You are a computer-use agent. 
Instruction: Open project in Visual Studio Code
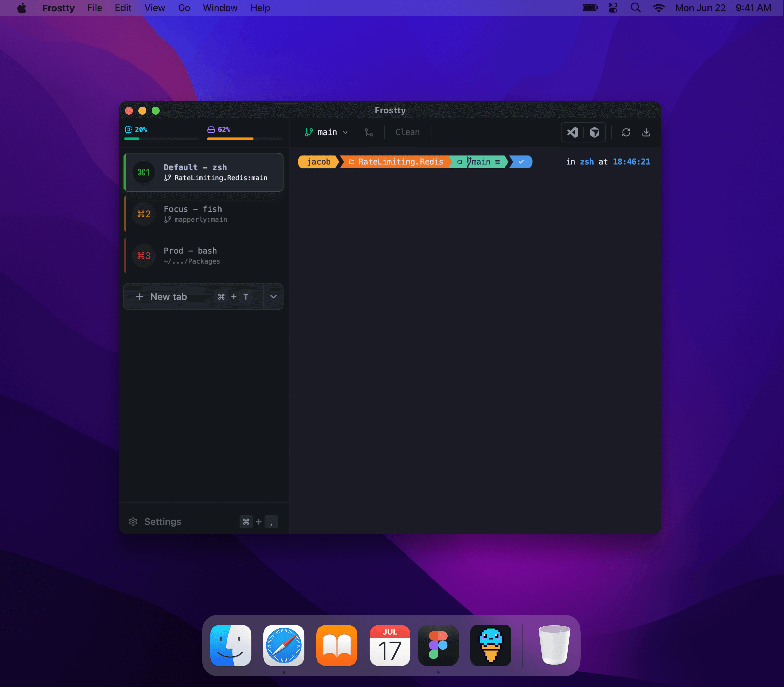(x=572, y=132)
